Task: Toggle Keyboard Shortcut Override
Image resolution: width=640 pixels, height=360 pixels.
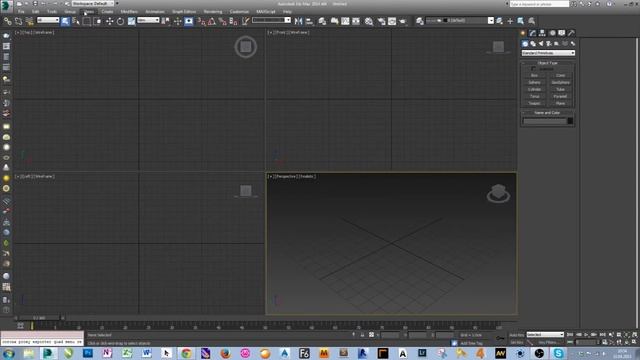Action: point(189,21)
